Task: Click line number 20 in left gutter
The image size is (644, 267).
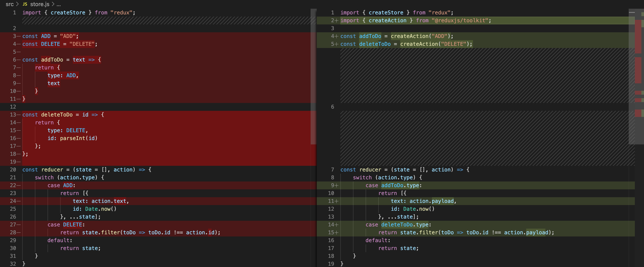Action: 13,170
